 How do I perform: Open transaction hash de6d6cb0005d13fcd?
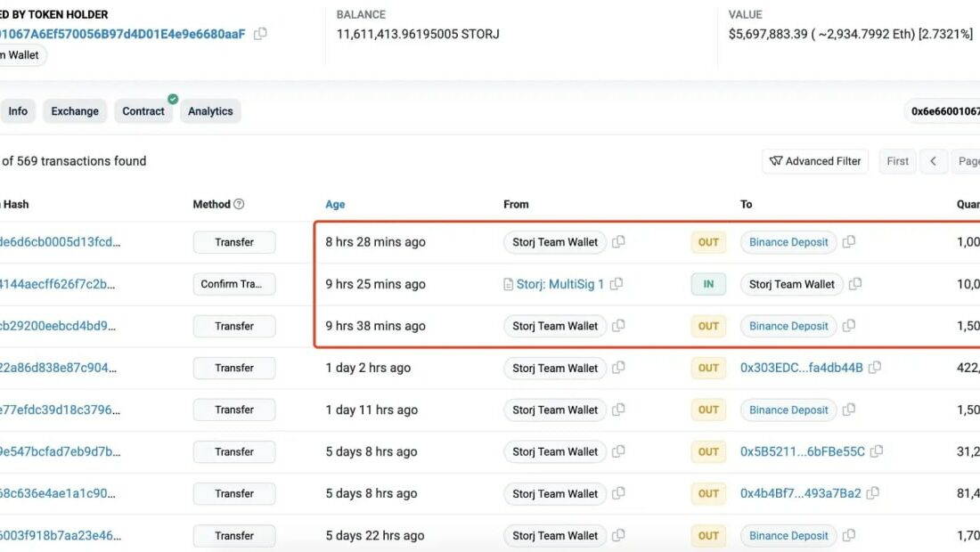coord(60,241)
